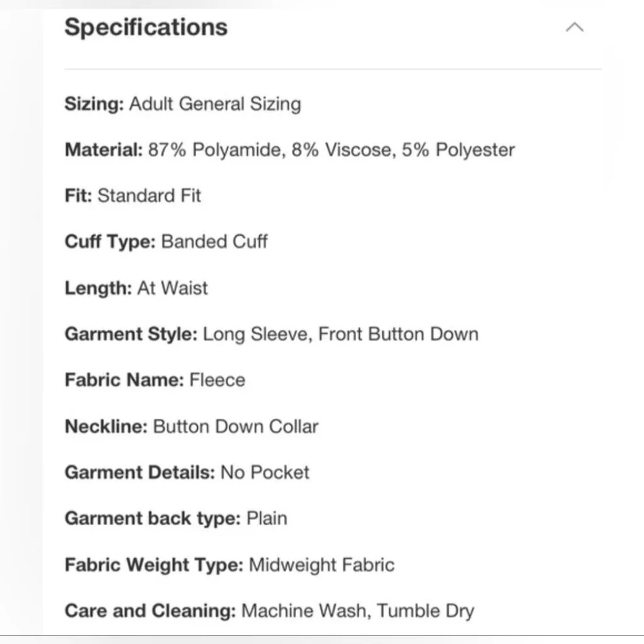Select the Length: At Waist entry
The width and height of the screenshot is (644, 644).
[136, 288]
